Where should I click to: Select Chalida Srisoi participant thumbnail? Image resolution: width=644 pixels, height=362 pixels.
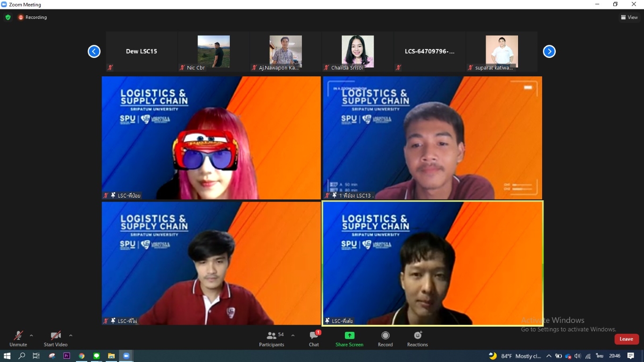coord(358,51)
